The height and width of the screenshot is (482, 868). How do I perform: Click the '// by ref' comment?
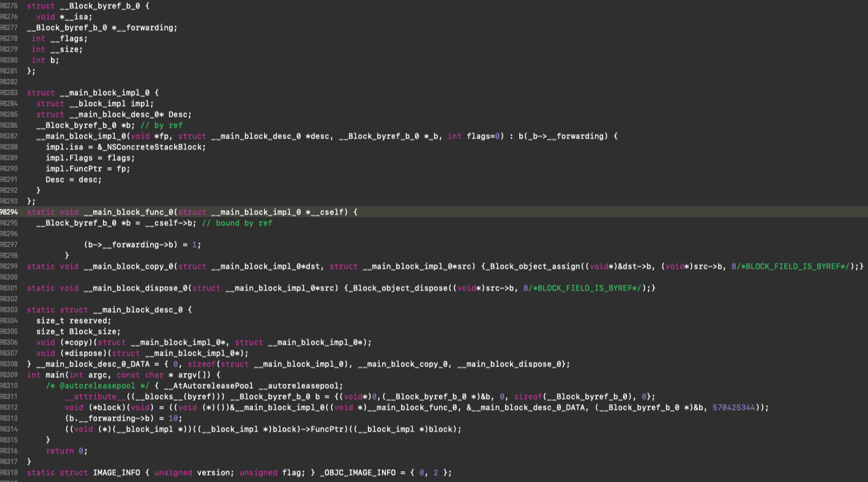point(161,125)
